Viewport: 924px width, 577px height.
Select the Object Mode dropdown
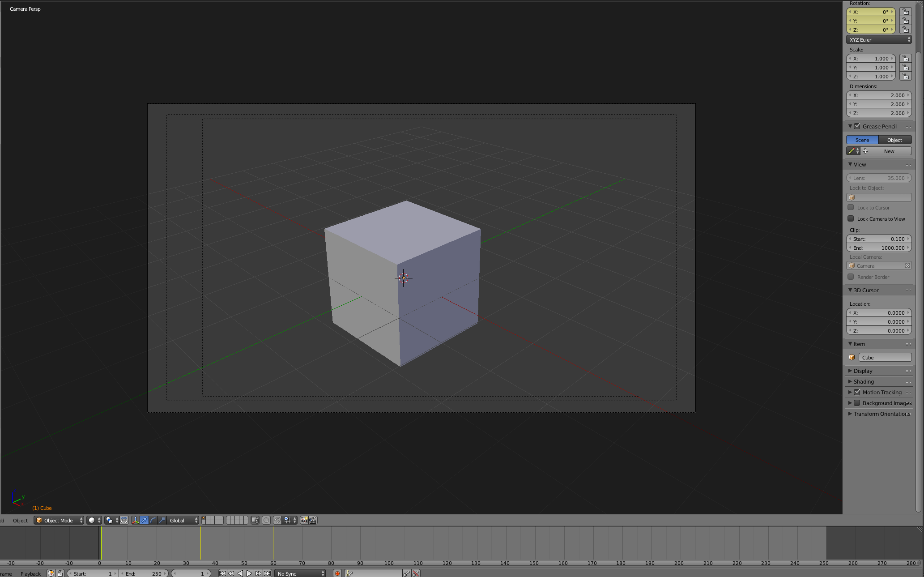click(59, 519)
